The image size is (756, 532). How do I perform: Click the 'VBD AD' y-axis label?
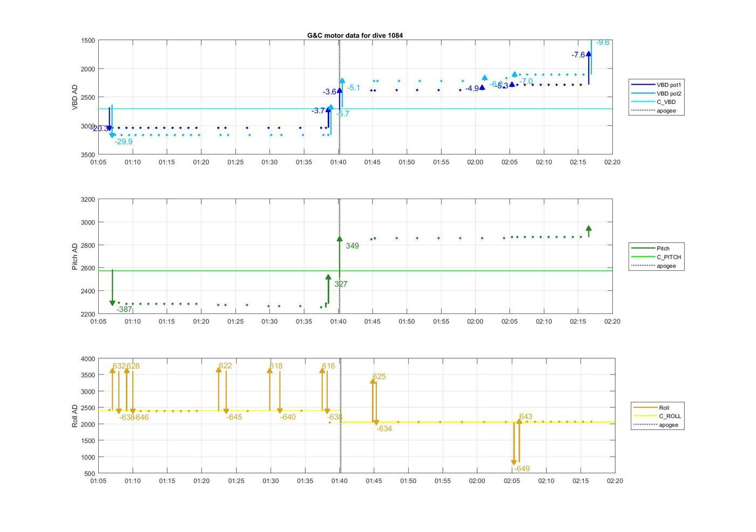(x=75, y=98)
